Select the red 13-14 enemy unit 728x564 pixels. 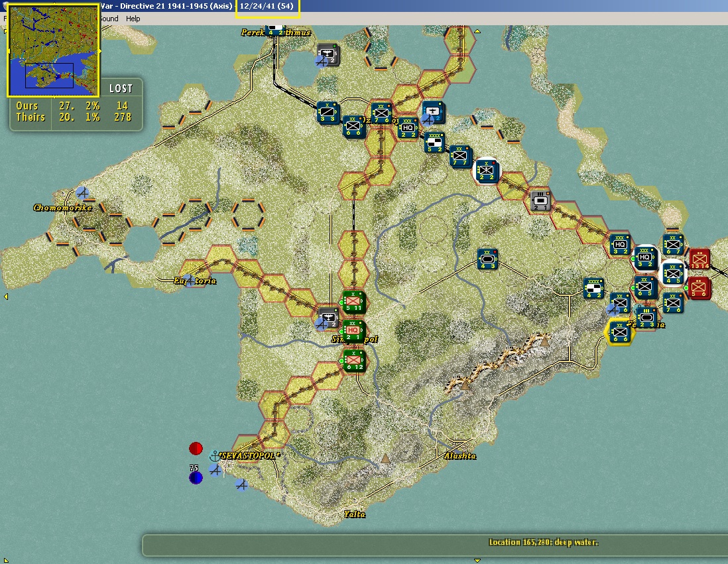(699, 259)
